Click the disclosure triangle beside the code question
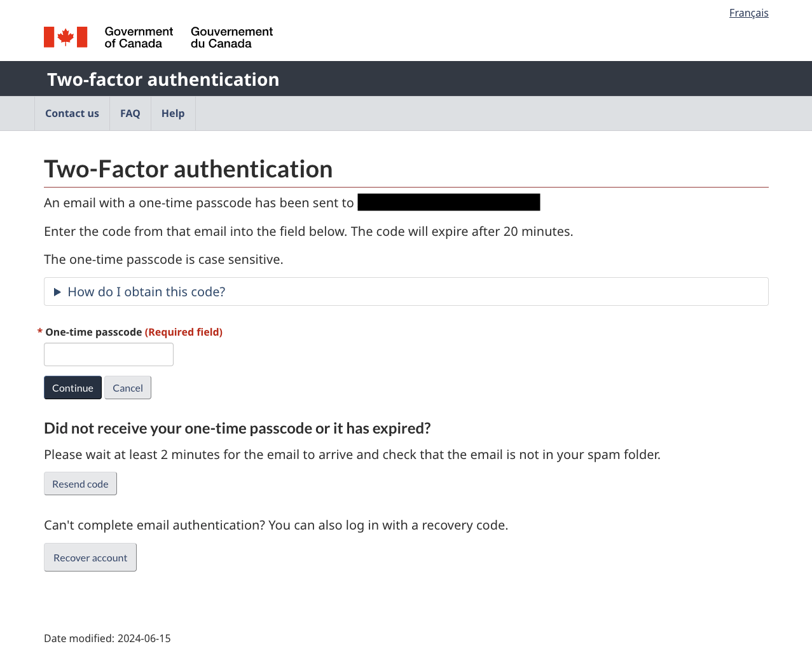This screenshot has height=651, width=812. [x=57, y=292]
